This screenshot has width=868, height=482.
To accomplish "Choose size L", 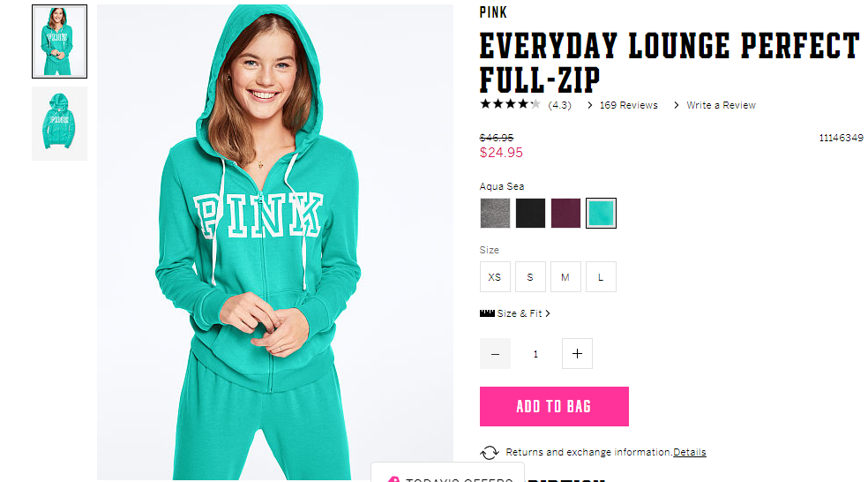I will [x=602, y=277].
